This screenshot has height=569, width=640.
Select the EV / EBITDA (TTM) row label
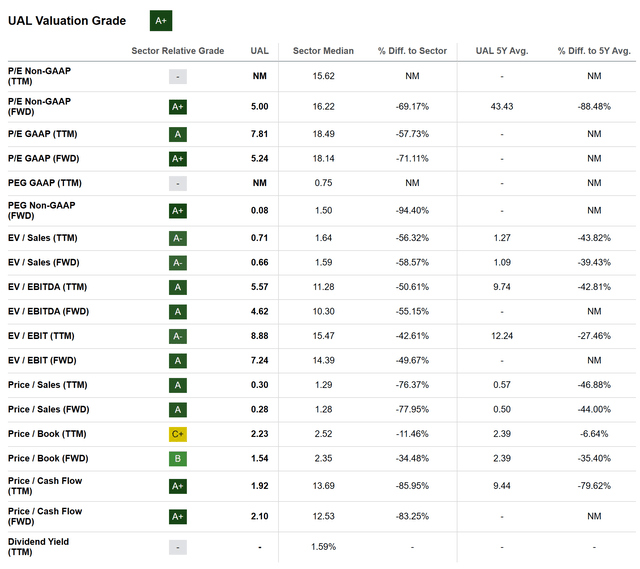pos(47,287)
